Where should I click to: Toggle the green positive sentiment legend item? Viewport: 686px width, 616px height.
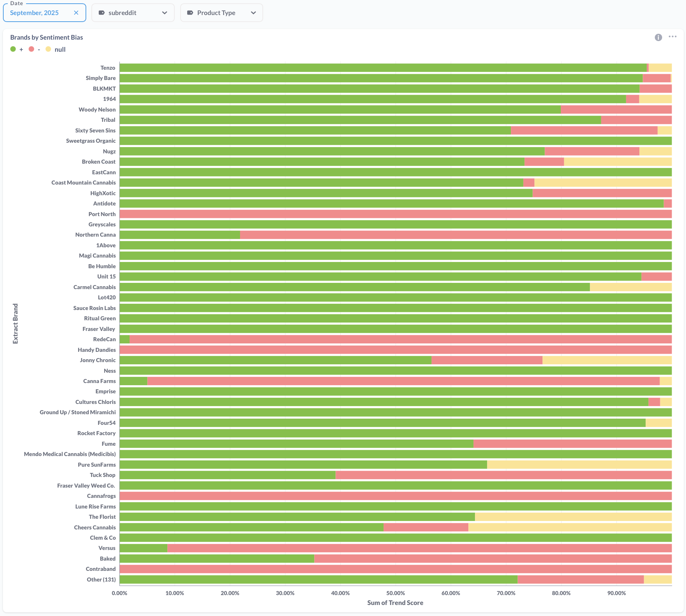tap(17, 50)
